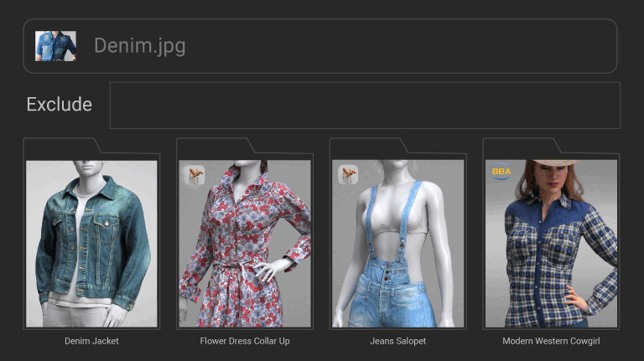This screenshot has width=644, height=361.
Task: Select the folder tab above Denim Jacket
Action: [59, 146]
